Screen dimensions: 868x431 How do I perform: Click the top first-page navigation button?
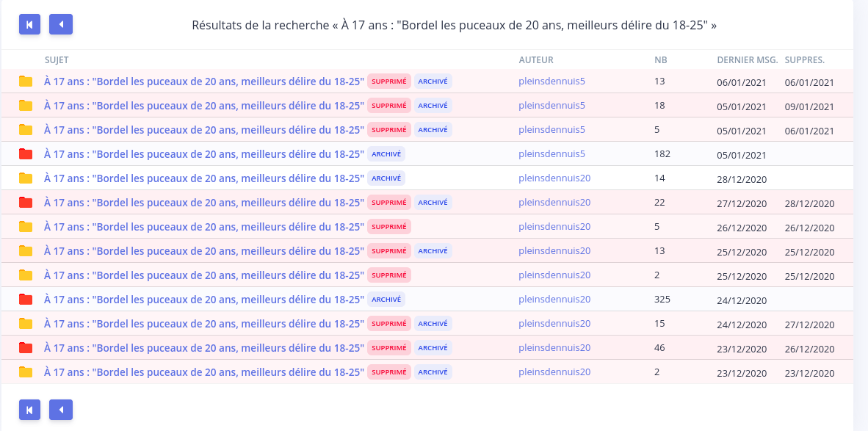tap(29, 24)
